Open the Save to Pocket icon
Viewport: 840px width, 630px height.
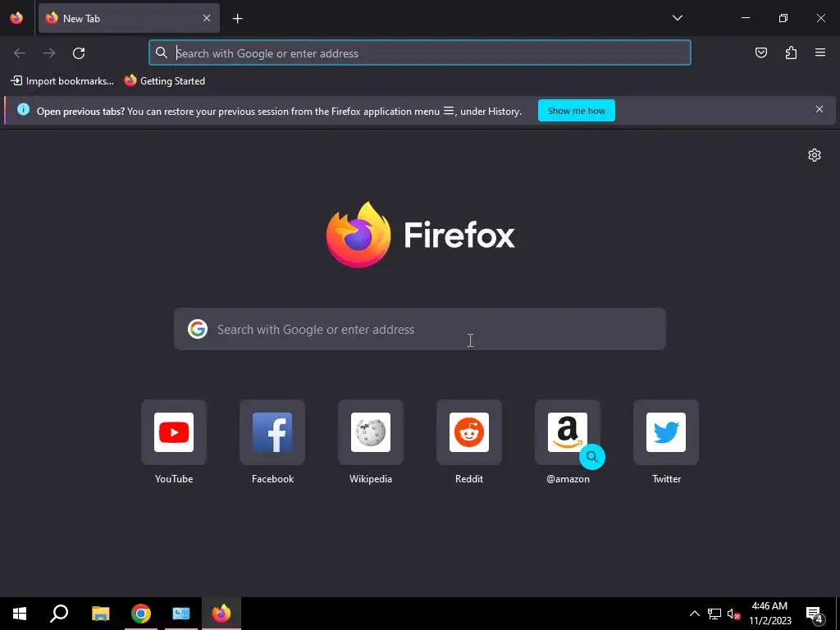pyautogui.click(x=761, y=52)
